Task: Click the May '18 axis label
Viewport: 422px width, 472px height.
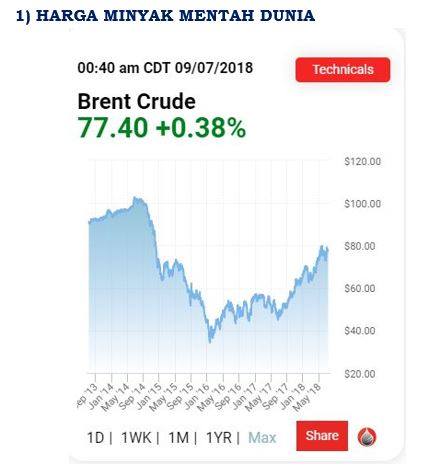Action: pyautogui.click(x=307, y=397)
